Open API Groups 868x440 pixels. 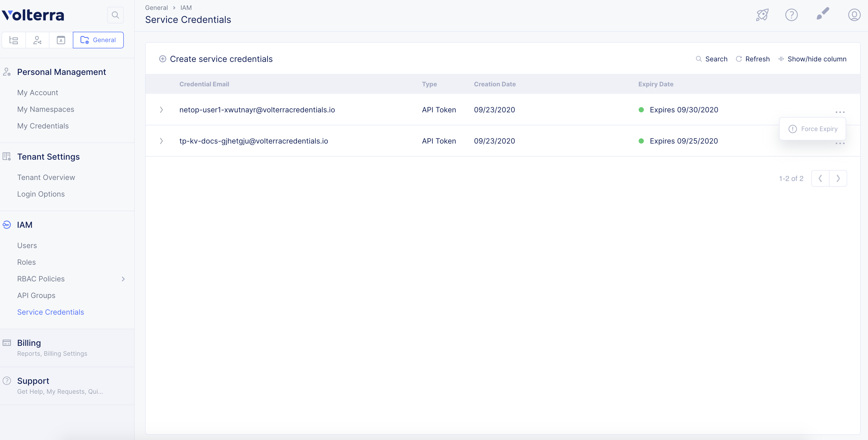[x=36, y=296]
